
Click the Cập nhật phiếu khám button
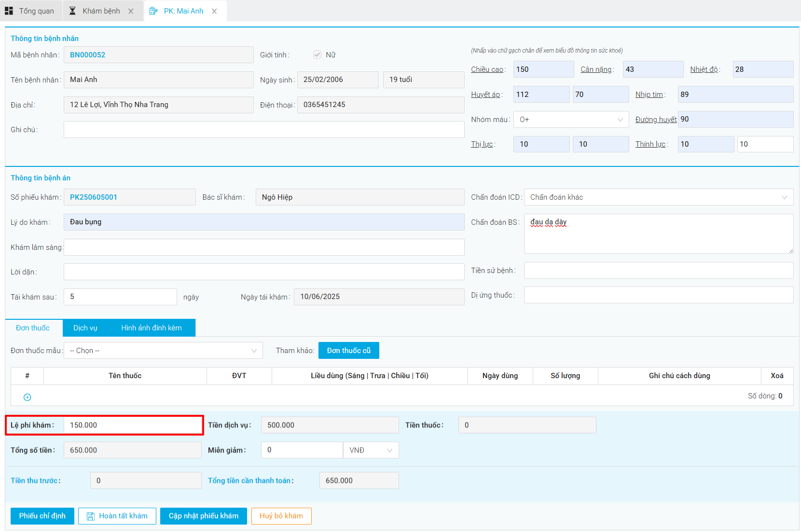click(204, 516)
